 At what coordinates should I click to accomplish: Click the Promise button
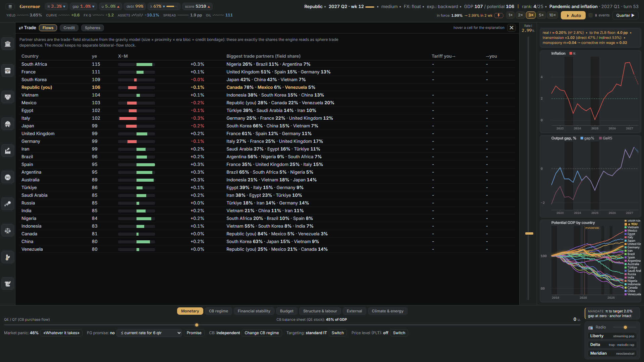(194, 333)
